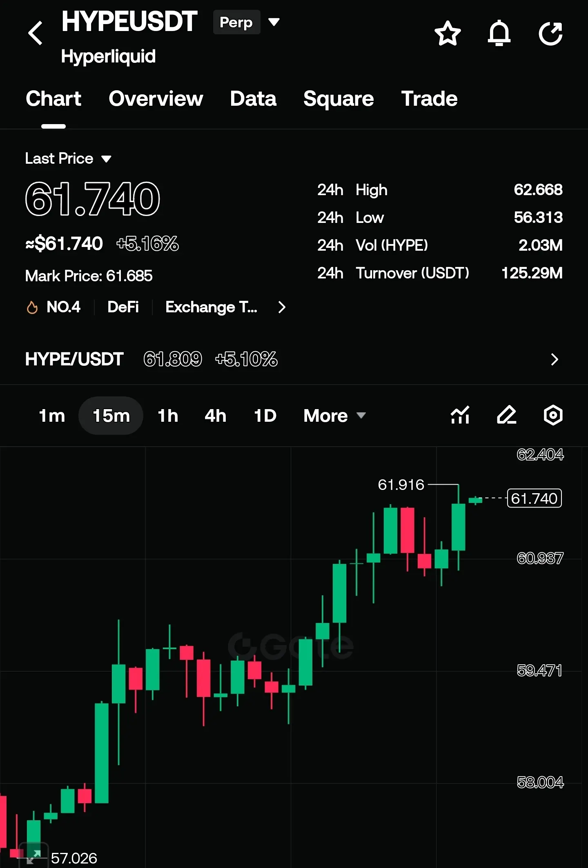Open price alerts via bell icon

[499, 33]
